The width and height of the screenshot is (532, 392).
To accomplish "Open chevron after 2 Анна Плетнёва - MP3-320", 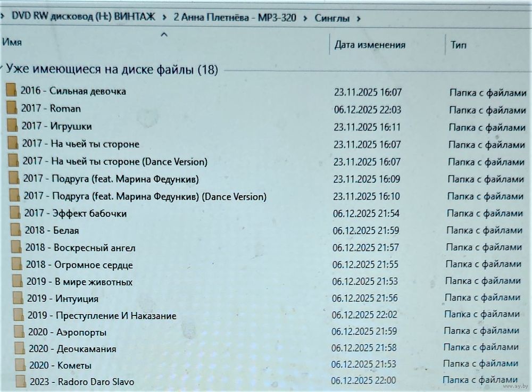I will (x=305, y=18).
